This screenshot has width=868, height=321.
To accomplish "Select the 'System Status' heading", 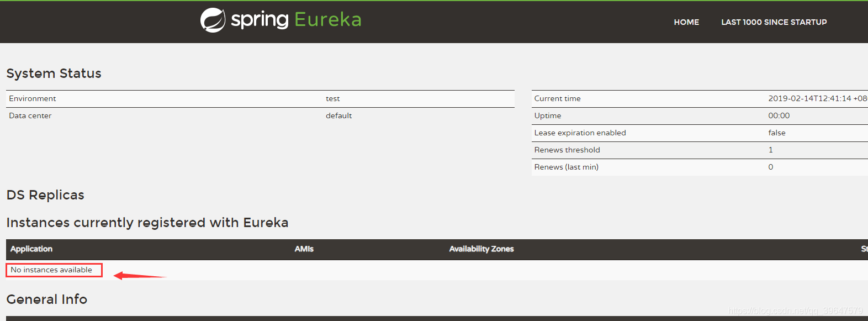I will [54, 73].
